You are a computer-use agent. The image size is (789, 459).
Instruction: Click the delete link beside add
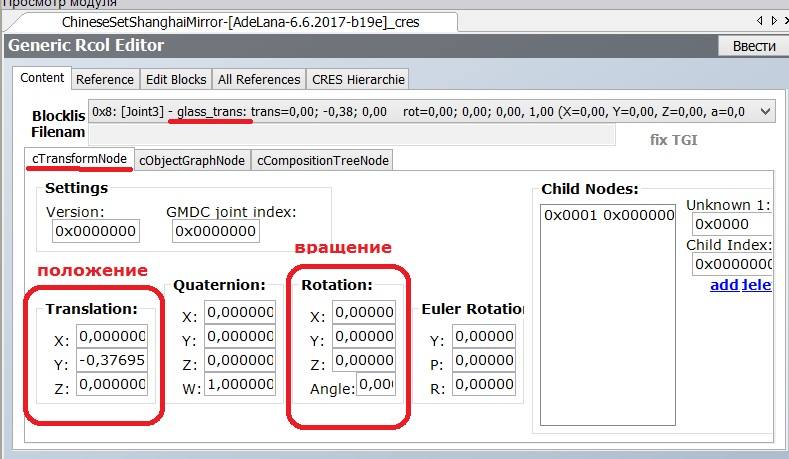756,285
